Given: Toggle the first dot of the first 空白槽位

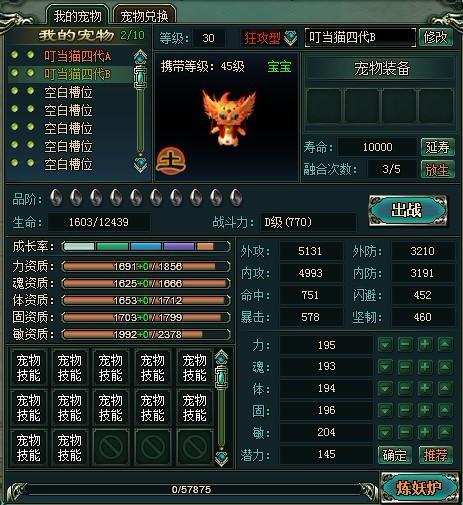Looking at the screenshot, I should pos(14,90).
